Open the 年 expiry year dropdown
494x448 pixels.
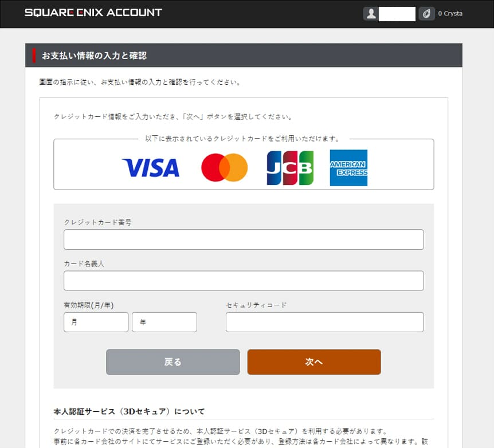164,322
